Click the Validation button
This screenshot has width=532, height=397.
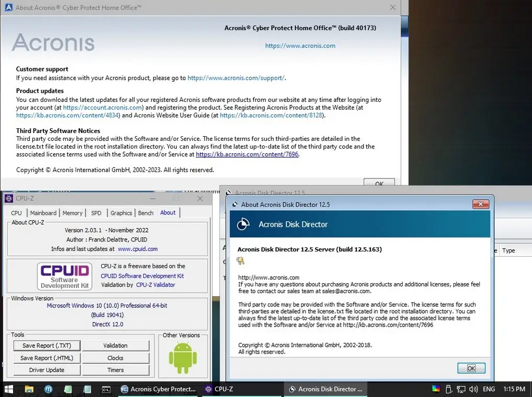click(115, 345)
